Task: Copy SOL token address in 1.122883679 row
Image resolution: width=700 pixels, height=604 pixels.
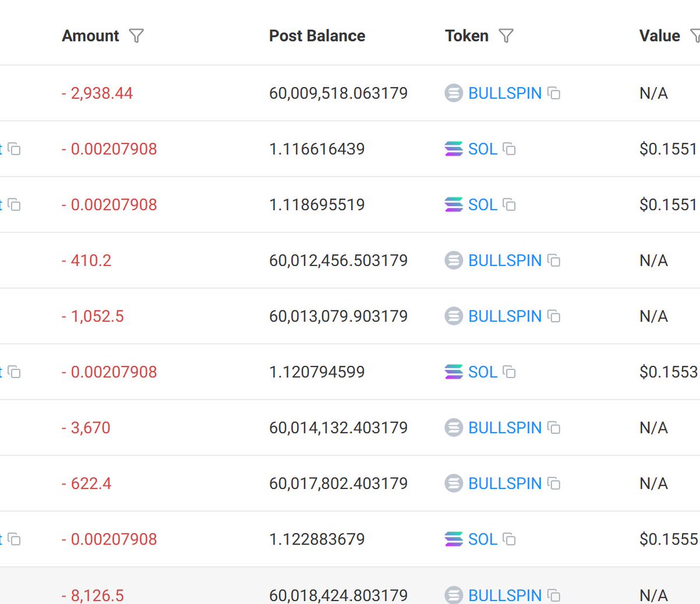Action: [509, 540]
